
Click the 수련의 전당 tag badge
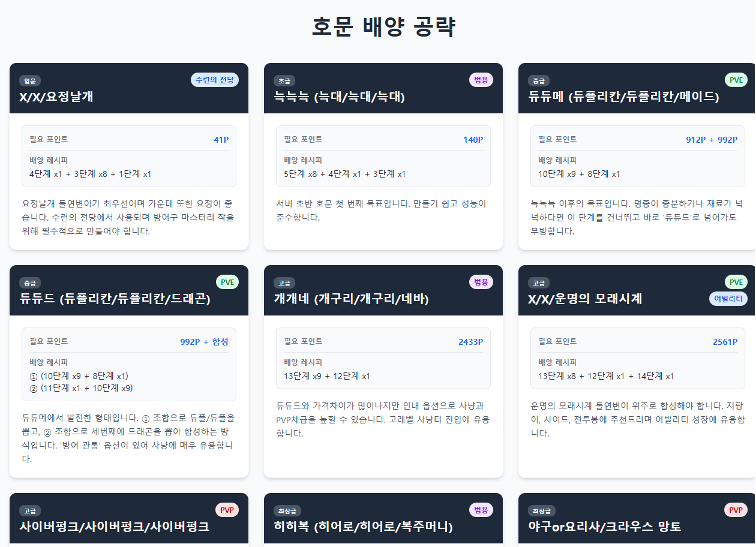point(215,80)
